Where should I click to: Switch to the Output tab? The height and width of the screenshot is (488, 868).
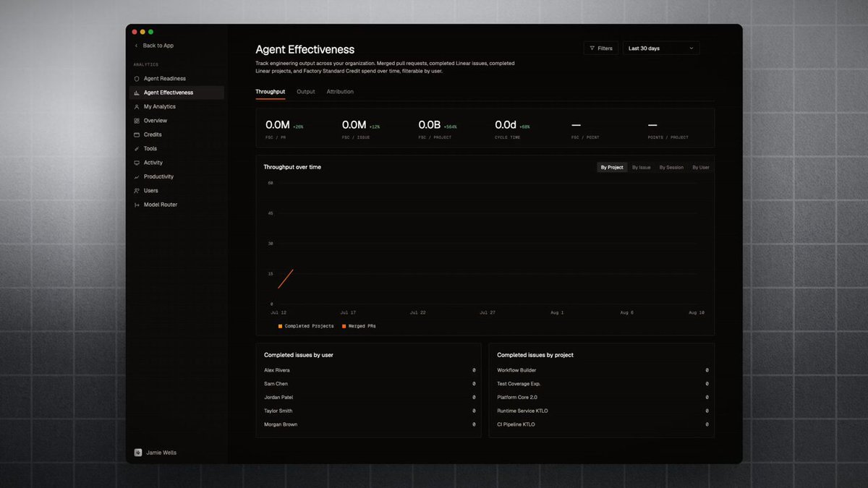(x=306, y=92)
